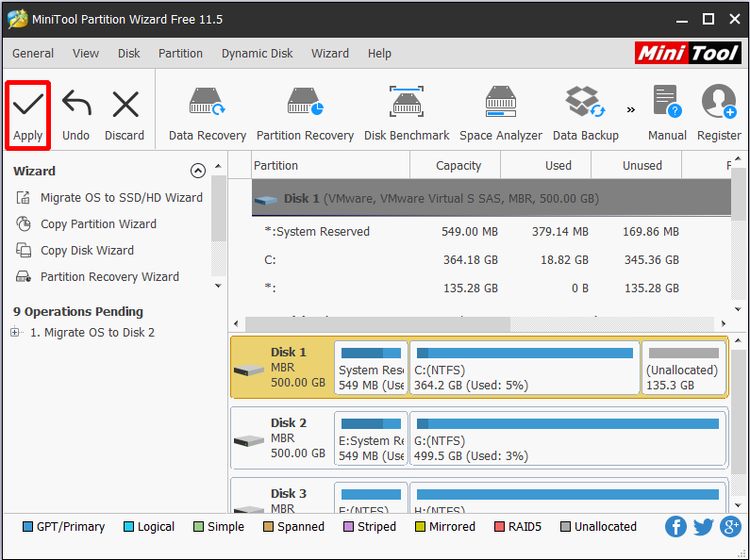Click the Copy Disk wizard icon
The image size is (750, 560).
(x=24, y=251)
